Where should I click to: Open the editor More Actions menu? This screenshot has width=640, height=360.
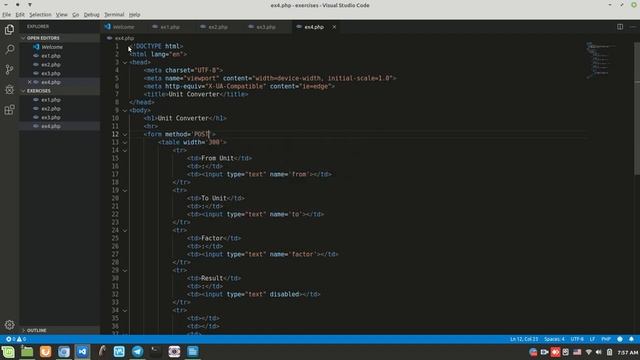(633, 27)
